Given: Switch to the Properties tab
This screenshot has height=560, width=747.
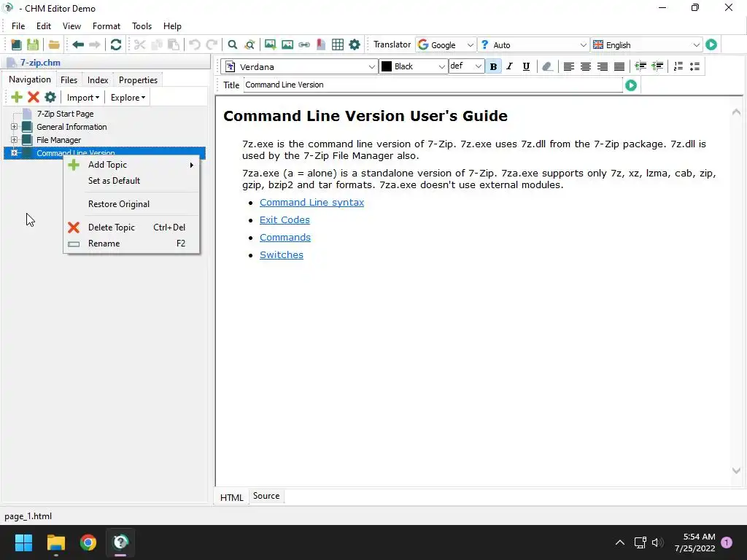Looking at the screenshot, I should (x=138, y=80).
